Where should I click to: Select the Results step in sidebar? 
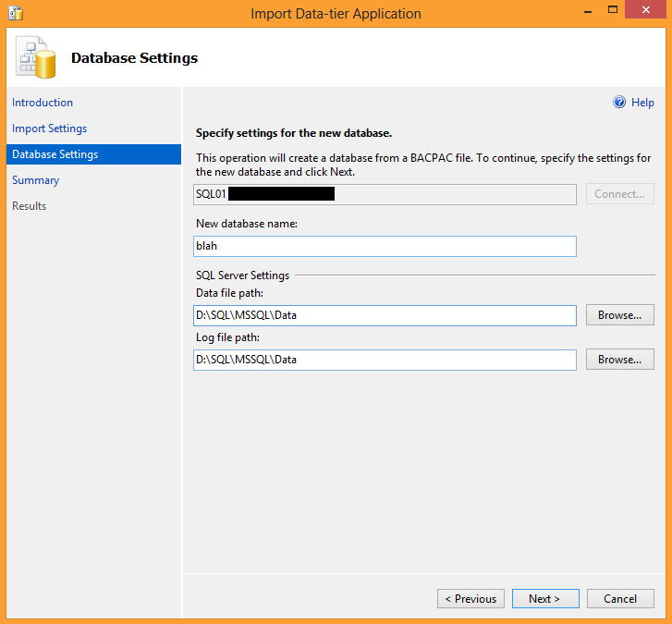[x=30, y=206]
